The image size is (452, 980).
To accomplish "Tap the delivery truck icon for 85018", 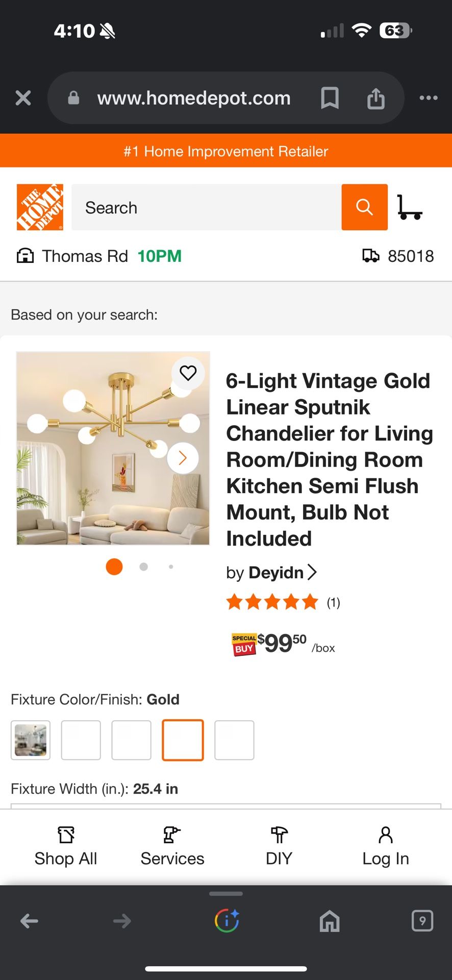I will click(x=371, y=255).
